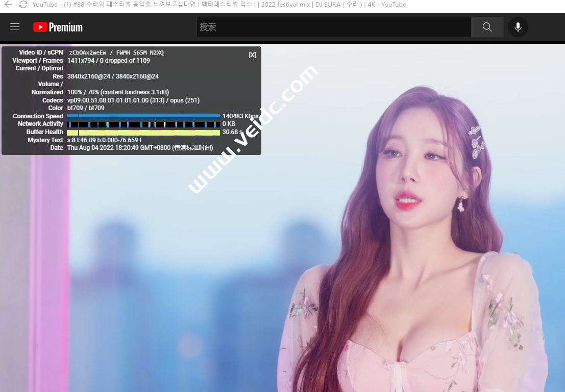Focus the YouTube search field
Image resolution: width=565 pixels, height=392 pixels.
click(x=334, y=27)
